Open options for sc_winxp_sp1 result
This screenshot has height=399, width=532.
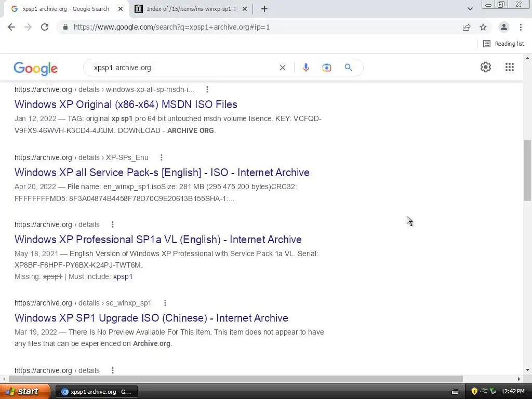coord(165,303)
